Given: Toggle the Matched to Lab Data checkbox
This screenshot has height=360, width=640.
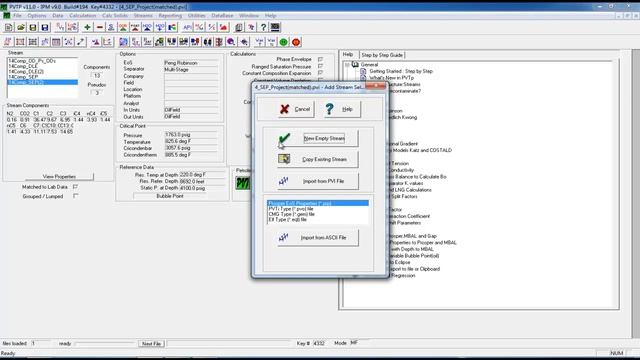Looking at the screenshot, I should (x=75, y=187).
